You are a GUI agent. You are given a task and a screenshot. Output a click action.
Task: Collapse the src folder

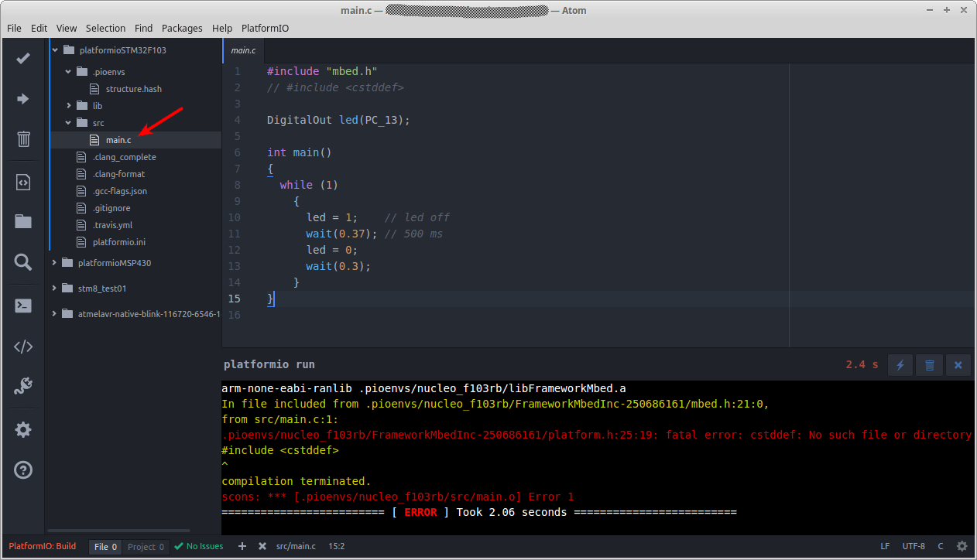pyautogui.click(x=68, y=123)
